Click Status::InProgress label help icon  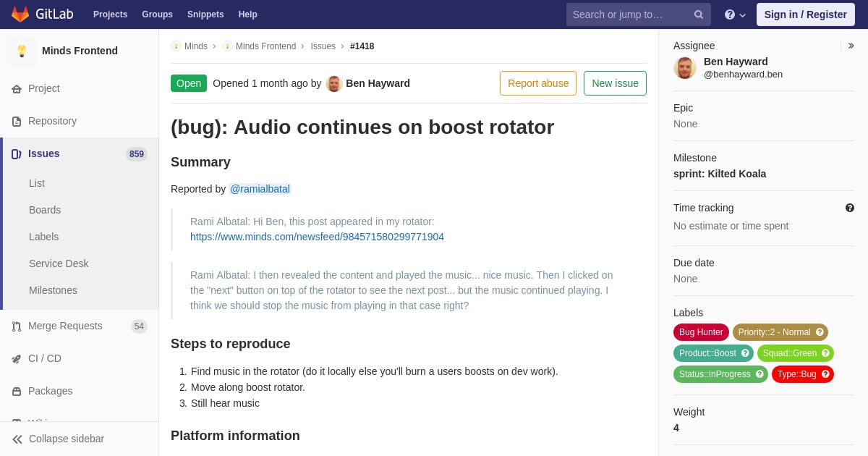tap(759, 374)
